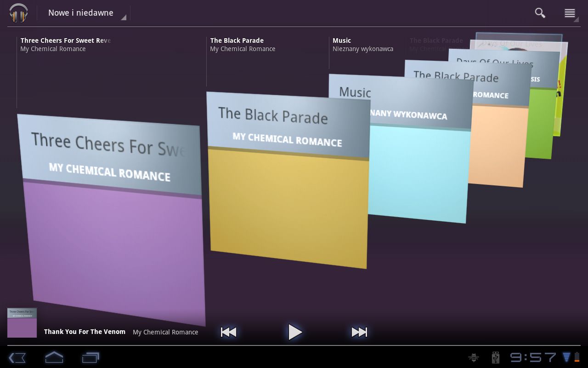
Task: Check the Wi-Fi signal status icon
Action: (566, 357)
